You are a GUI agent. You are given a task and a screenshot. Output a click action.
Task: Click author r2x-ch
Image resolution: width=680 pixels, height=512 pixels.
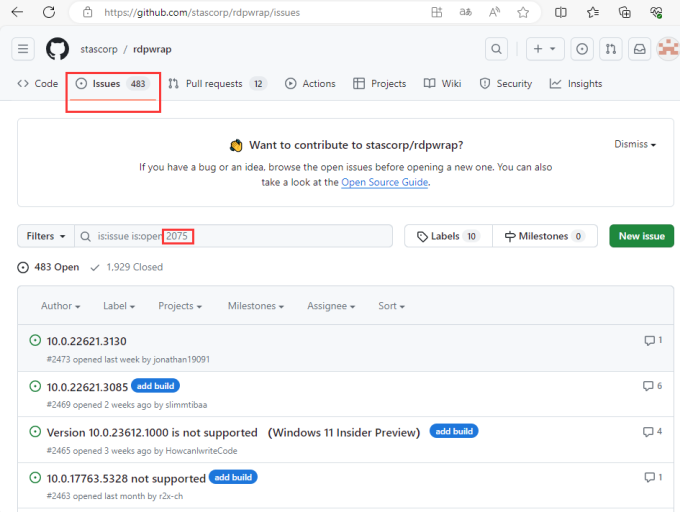click(171, 496)
